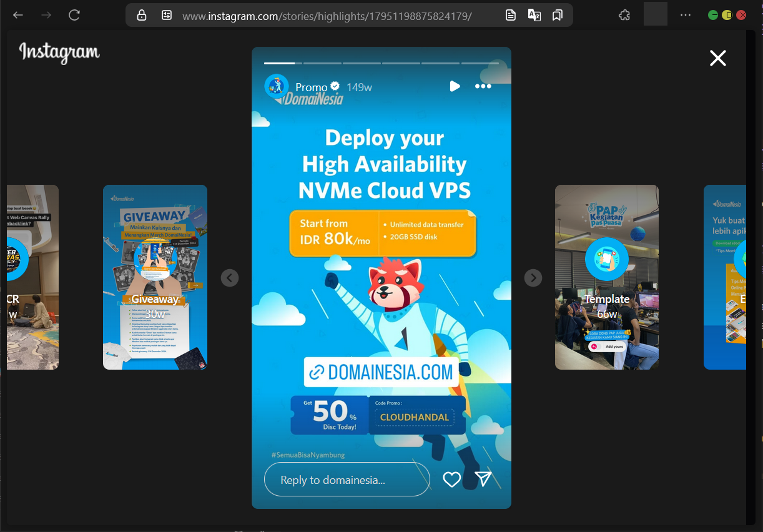Screen dimensions: 763x532
Task: Click the CLOUDHANDAL promo code text
Action: coord(415,417)
